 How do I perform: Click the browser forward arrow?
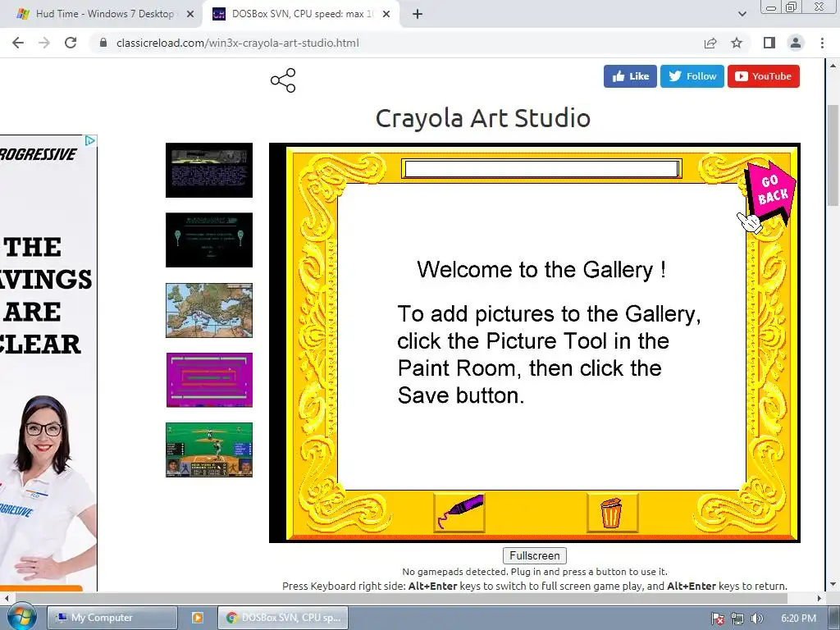[44, 43]
